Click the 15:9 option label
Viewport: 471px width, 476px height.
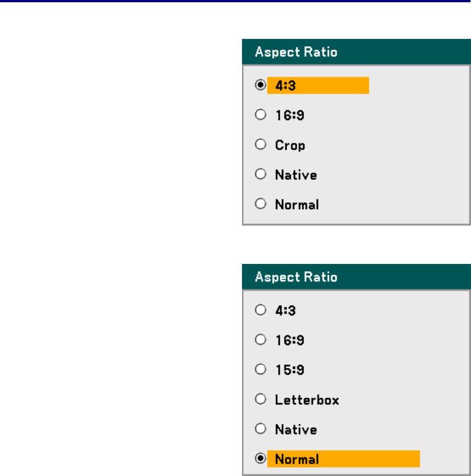coord(290,370)
